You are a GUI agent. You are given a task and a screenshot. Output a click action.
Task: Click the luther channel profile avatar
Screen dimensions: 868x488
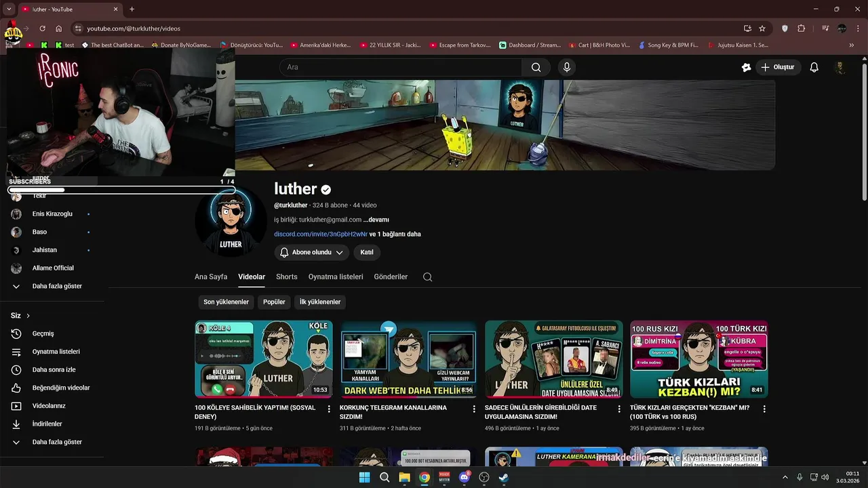point(231,222)
